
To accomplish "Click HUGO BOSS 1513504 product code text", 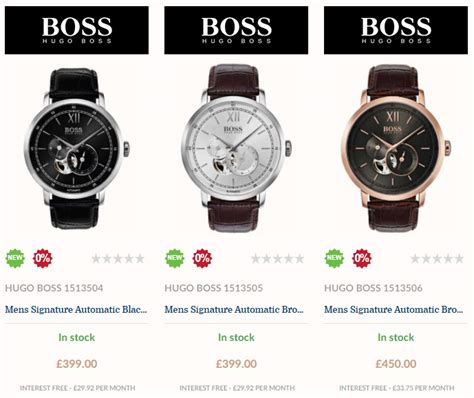I will tap(54, 288).
